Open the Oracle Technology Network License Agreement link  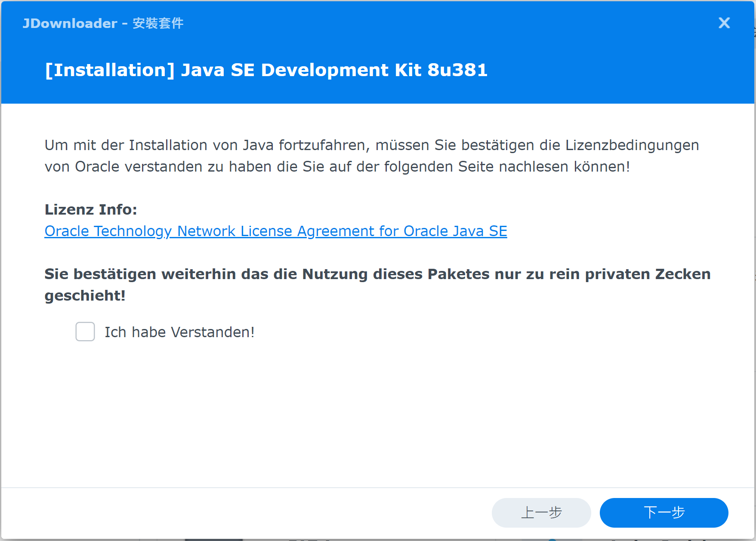coord(275,231)
